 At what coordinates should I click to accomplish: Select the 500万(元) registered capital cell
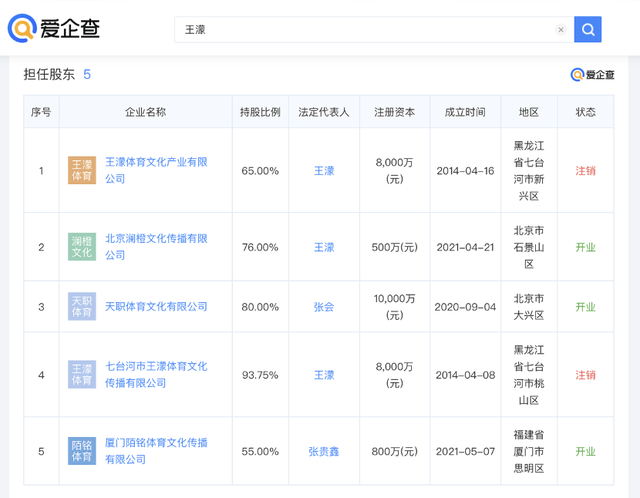[x=395, y=247]
